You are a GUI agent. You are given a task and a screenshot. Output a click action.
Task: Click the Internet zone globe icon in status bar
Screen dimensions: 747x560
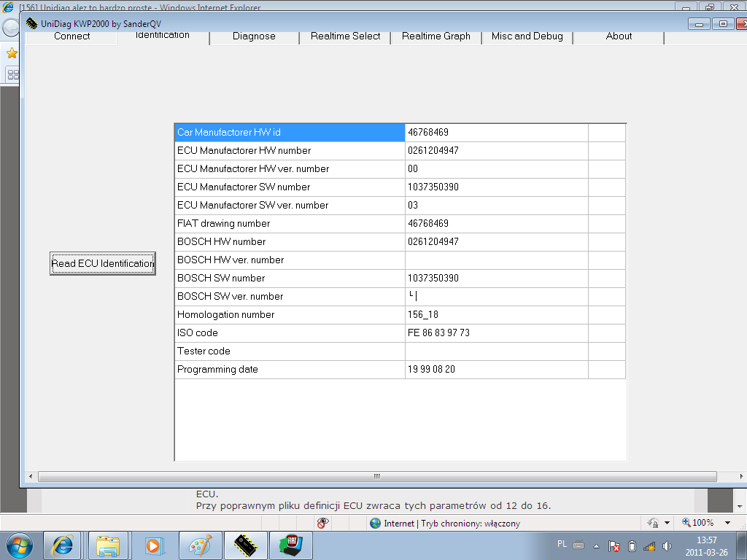point(376,524)
